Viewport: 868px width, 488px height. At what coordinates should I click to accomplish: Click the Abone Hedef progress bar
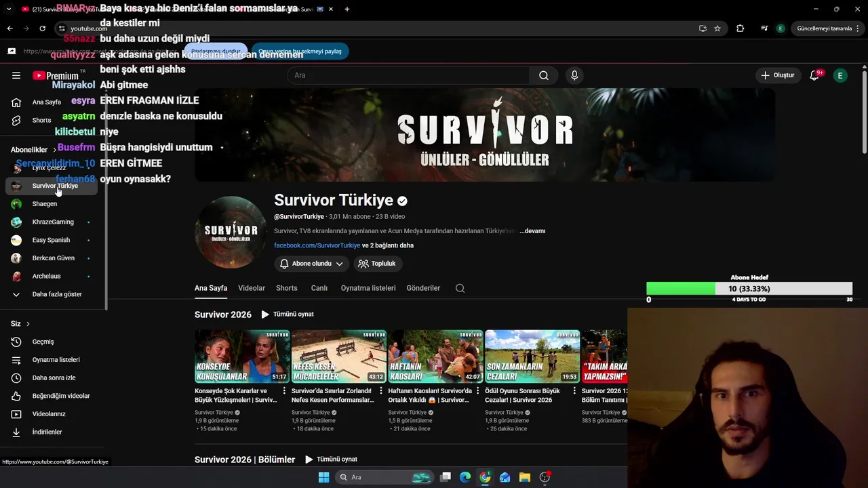tap(749, 289)
